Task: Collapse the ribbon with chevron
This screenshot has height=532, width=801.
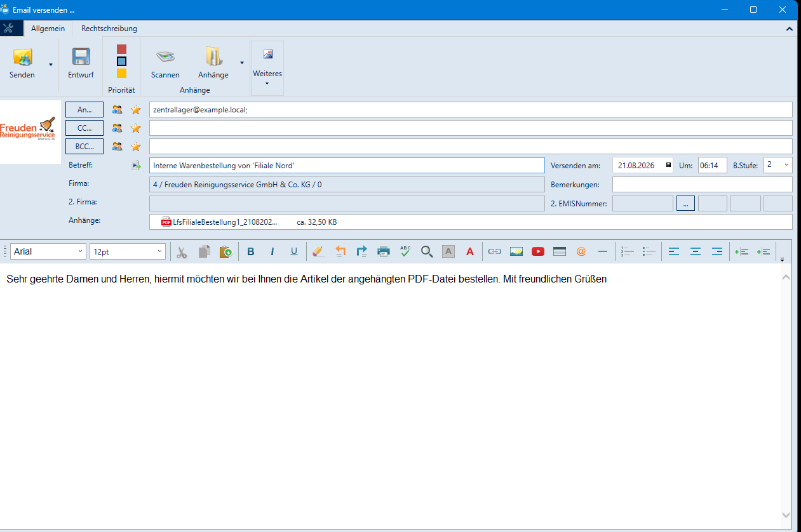Action: tap(790, 29)
